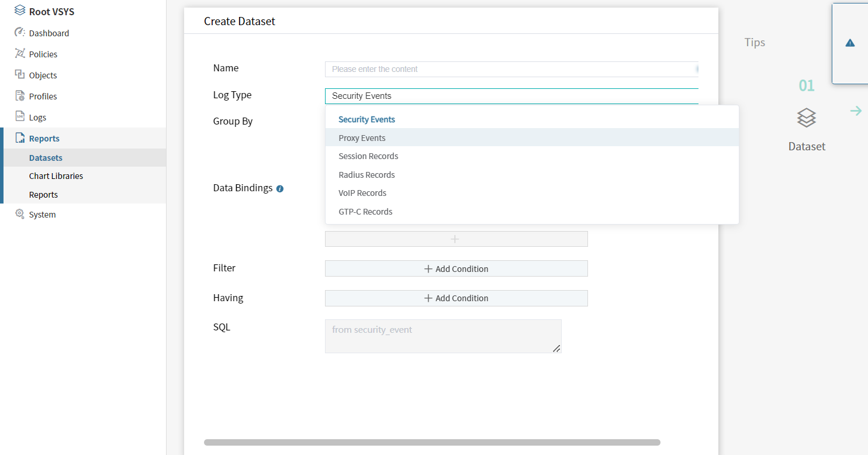Click the Dashboard gauge icon
Image resolution: width=868 pixels, height=455 pixels.
(20, 33)
